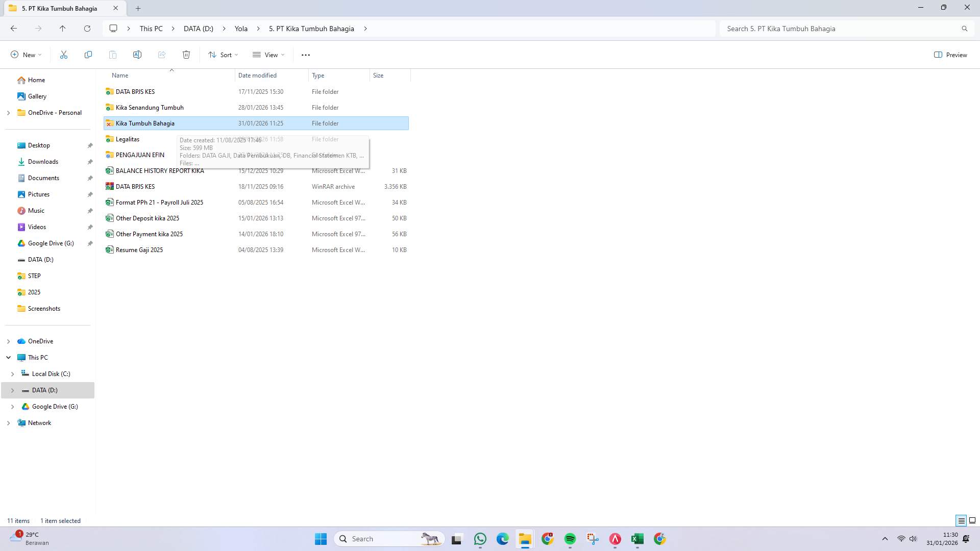Select the Rename icon in the toolbar
Screen dimensions: 980x551
pos(137,55)
